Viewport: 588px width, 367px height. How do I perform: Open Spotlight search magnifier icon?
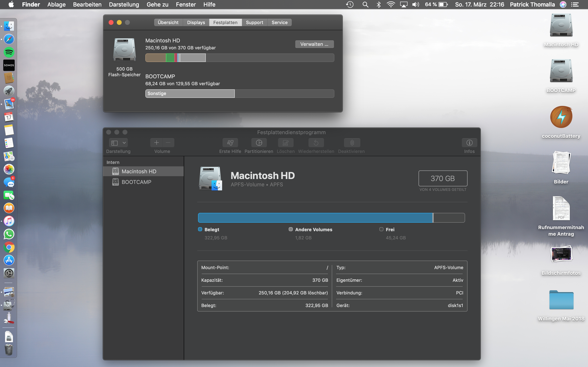(365, 4)
